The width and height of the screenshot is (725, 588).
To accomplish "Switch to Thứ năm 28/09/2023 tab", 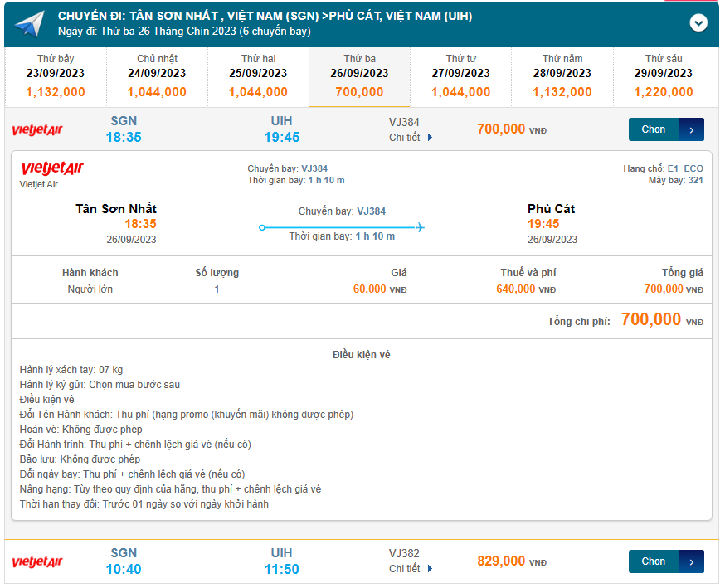I will (x=562, y=76).
